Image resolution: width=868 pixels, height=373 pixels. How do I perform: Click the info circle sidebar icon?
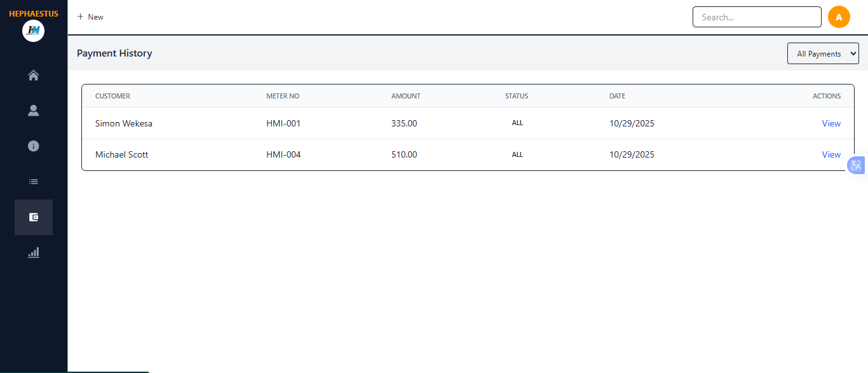click(34, 146)
